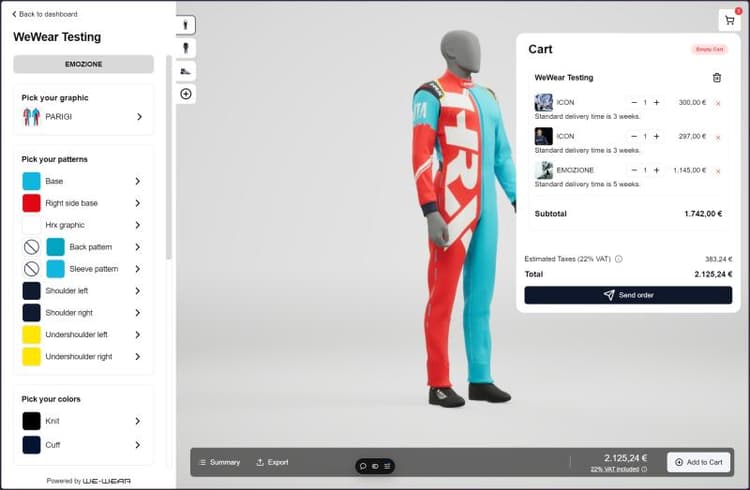
Task: Click the black Knit color swatch
Action: tap(32, 421)
